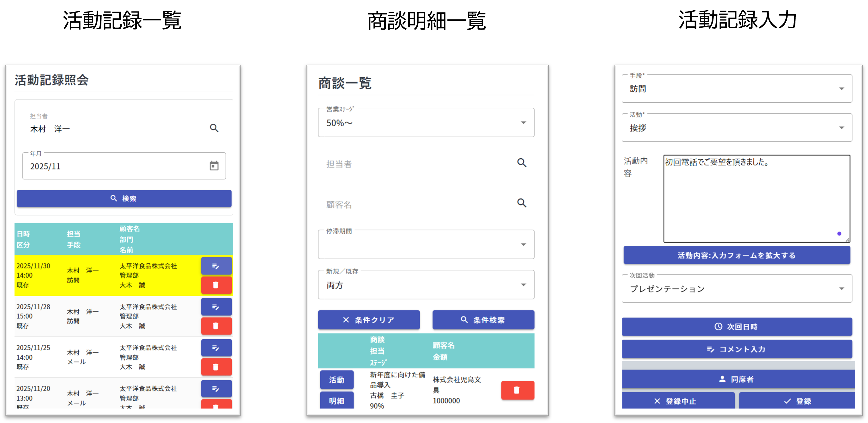This screenshot has height=423, width=868.
Task: Click edit icon for 2025/11/30 activity row
Action: click(216, 266)
